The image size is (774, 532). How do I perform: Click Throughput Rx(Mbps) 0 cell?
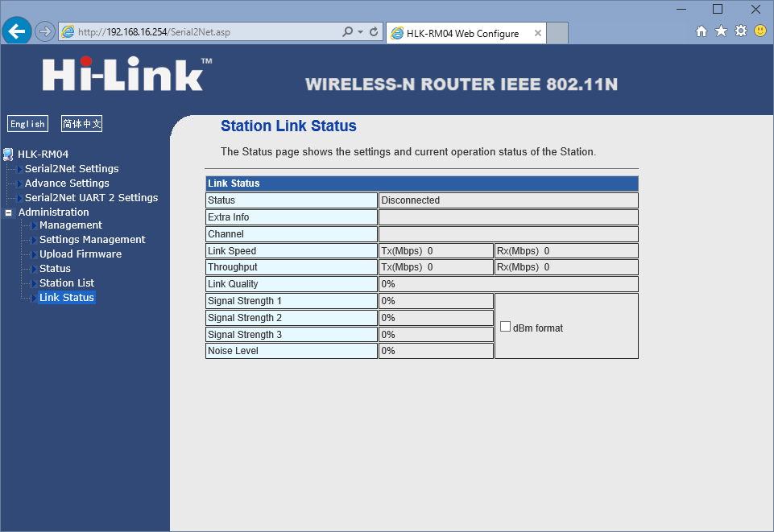[x=566, y=267]
